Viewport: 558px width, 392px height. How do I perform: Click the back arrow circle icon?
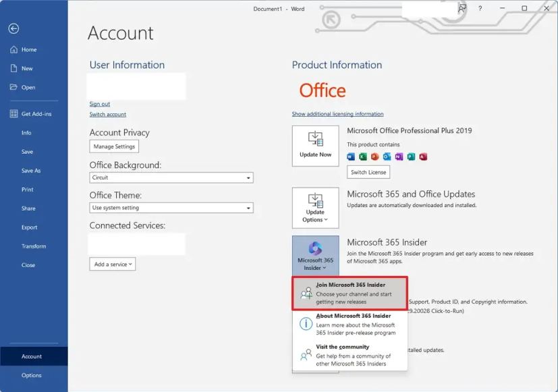pyautogui.click(x=14, y=28)
